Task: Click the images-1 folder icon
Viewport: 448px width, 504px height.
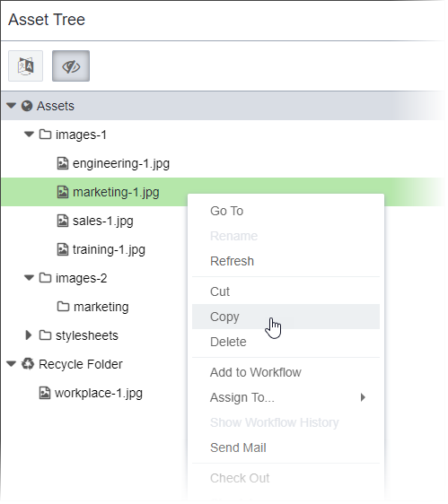Action: [46, 135]
